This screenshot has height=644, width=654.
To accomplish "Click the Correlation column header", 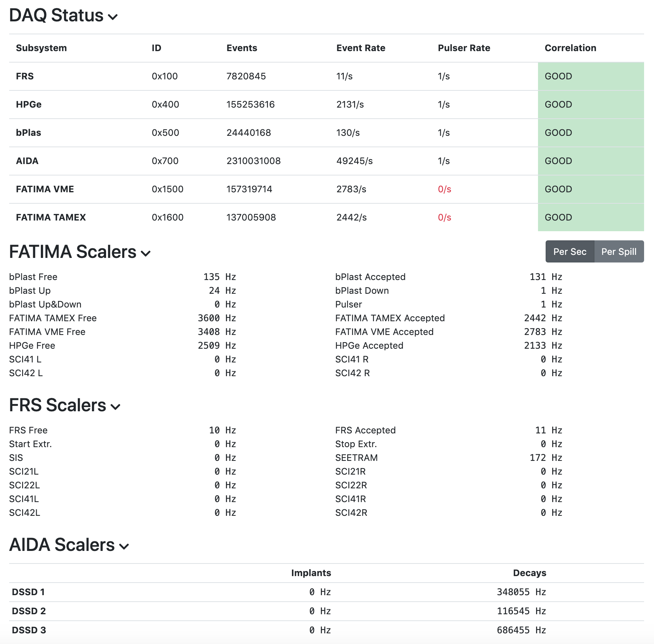I will tap(570, 48).
